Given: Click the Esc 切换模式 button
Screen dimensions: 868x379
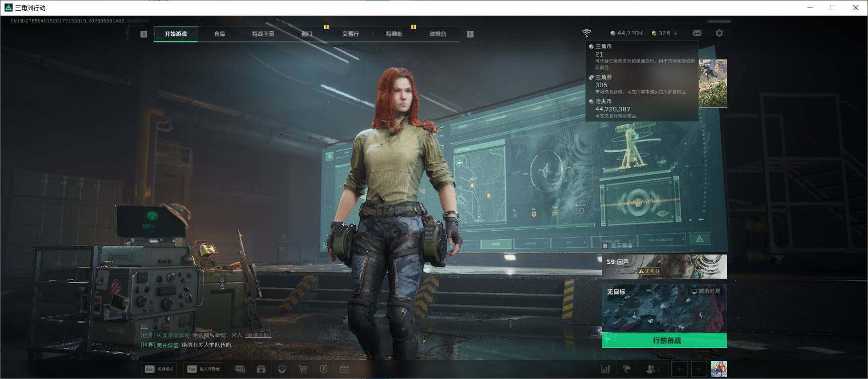Looking at the screenshot, I should pos(159,369).
